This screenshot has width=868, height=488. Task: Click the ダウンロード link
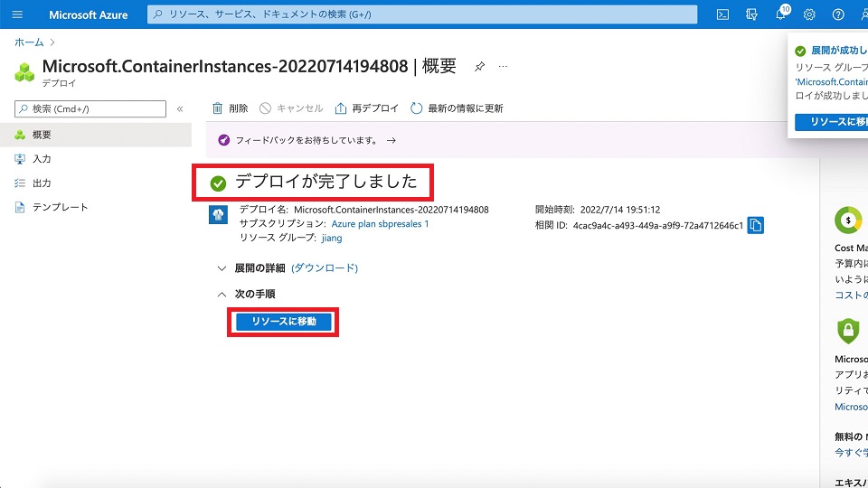(x=325, y=268)
